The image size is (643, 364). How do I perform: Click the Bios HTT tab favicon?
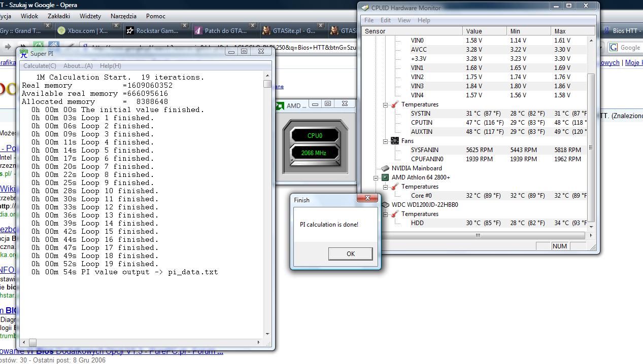tap(606, 31)
